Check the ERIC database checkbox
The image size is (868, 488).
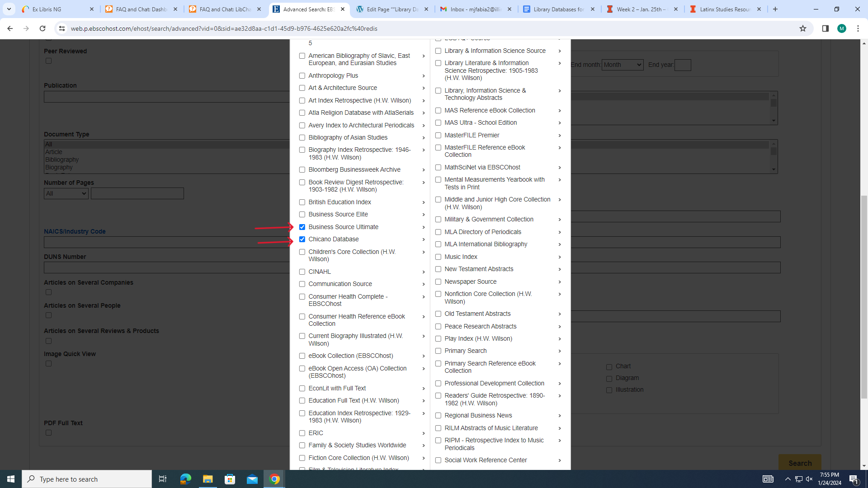tap(302, 433)
